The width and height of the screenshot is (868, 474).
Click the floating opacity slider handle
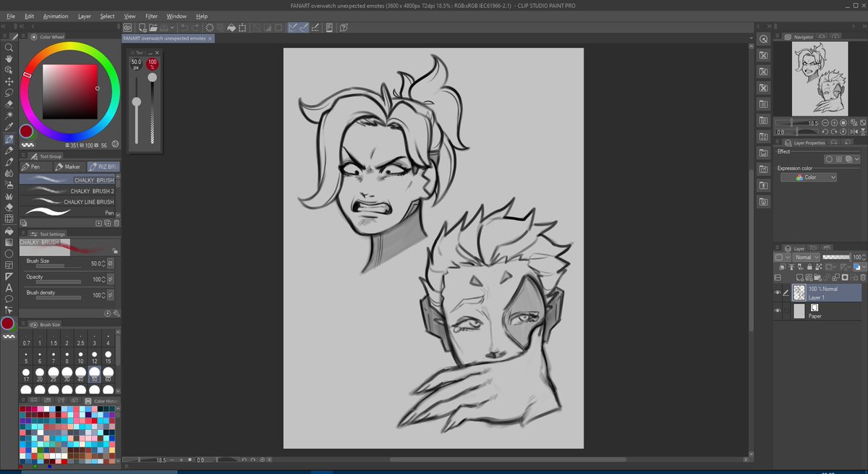click(x=152, y=77)
